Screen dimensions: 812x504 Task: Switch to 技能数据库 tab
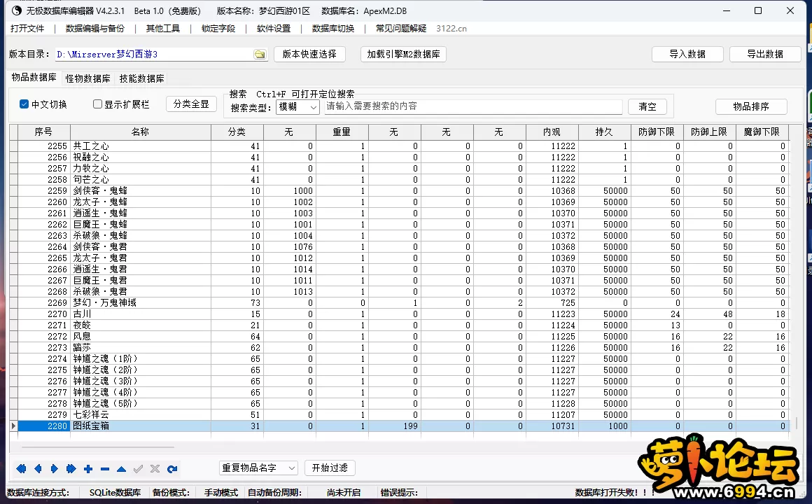tap(141, 78)
